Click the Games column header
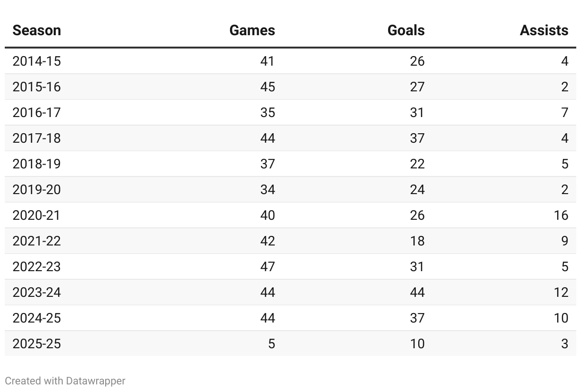Image resolution: width=581 pixels, height=392 pixels. point(252,30)
